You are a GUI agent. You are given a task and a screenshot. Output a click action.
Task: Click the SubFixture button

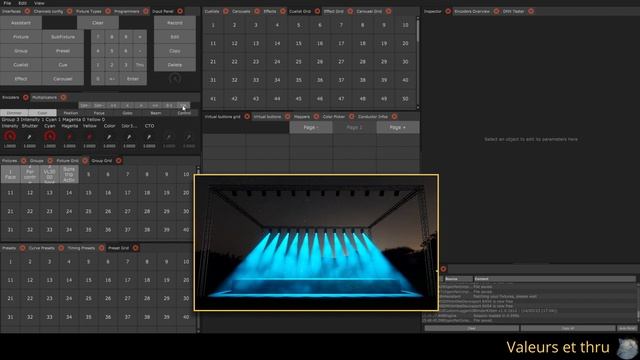(63, 37)
